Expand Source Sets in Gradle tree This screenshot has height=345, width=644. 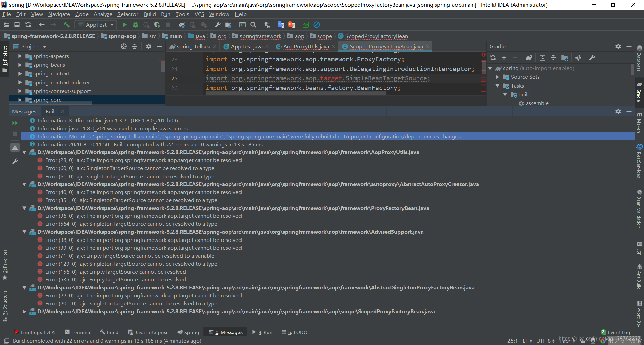pos(498,77)
